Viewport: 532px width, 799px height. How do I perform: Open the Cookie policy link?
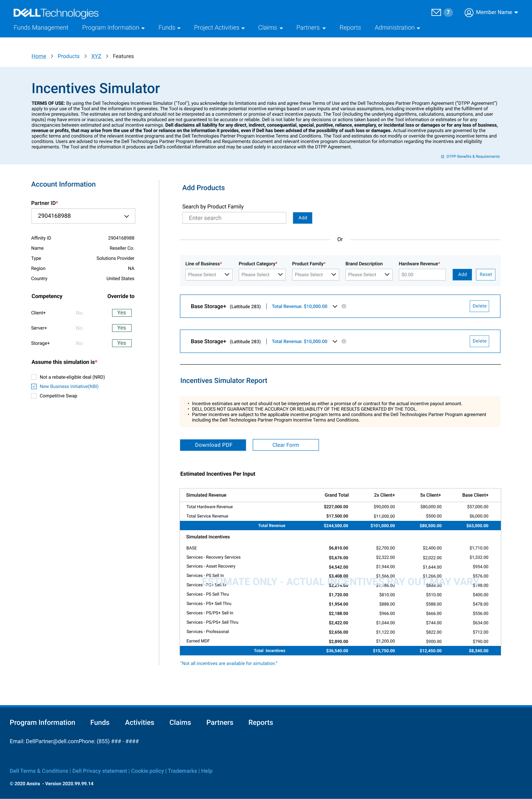[148, 771]
